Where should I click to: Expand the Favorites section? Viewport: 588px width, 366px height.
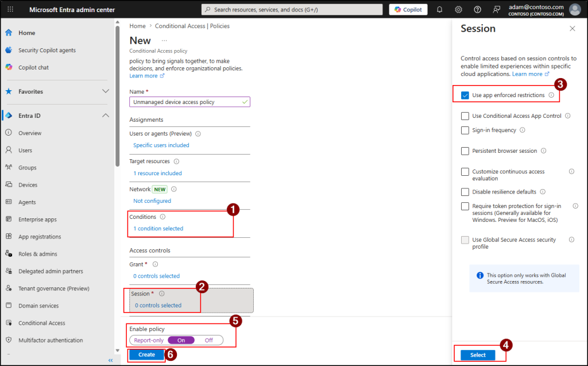pos(106,91)
